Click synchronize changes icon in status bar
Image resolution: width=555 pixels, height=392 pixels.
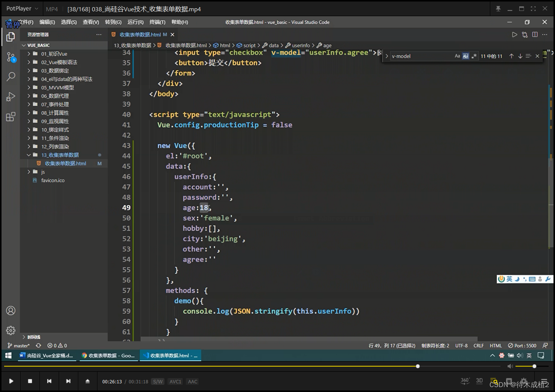click(38, 345)
